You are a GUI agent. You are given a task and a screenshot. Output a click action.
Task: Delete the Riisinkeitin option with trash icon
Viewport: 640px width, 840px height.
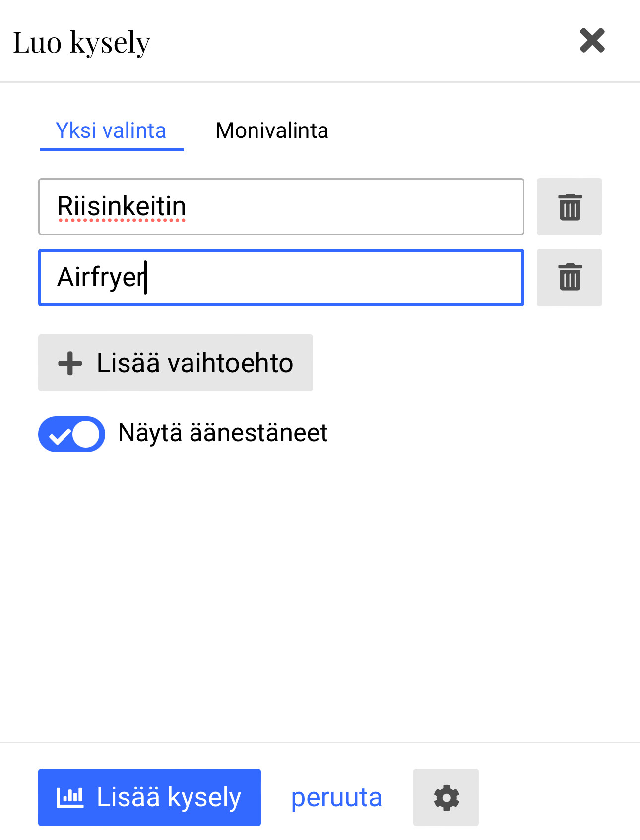click(x=570, y=207)
